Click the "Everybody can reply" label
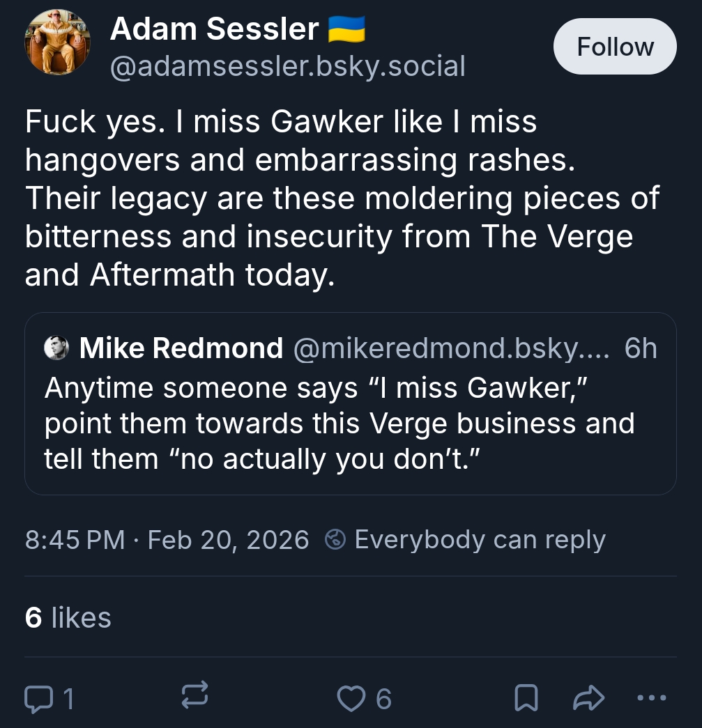The image size is (702, 728). pos(480,540)
